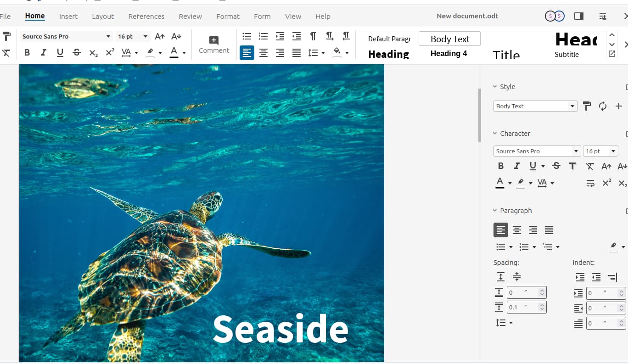Set left-to-right paragraph direction
This screenshot has height=364, width=628.
330,36
